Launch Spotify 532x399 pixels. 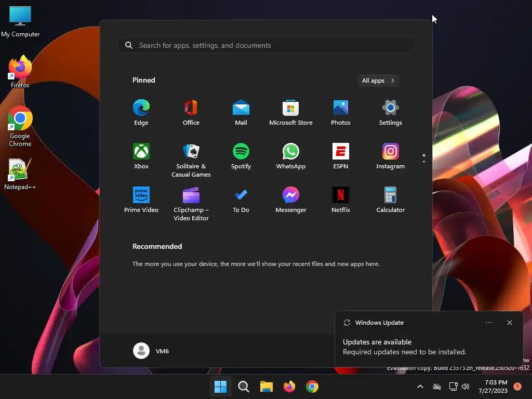241,156
